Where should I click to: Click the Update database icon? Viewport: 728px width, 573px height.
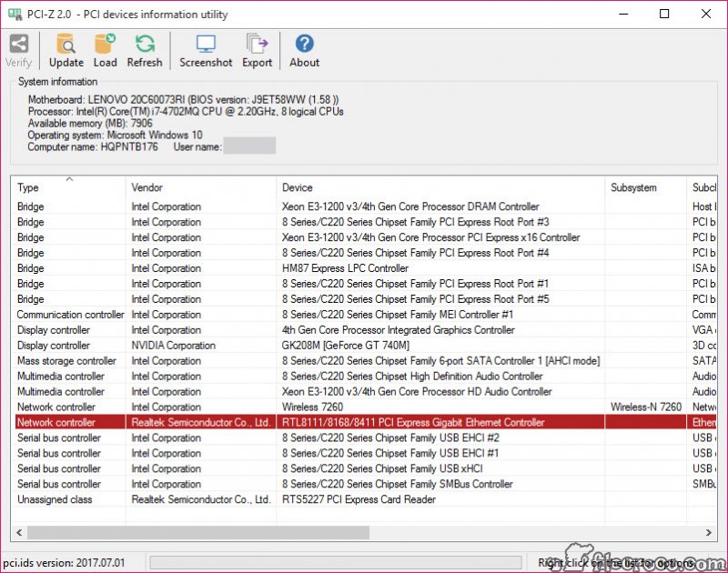click(66, 45)
